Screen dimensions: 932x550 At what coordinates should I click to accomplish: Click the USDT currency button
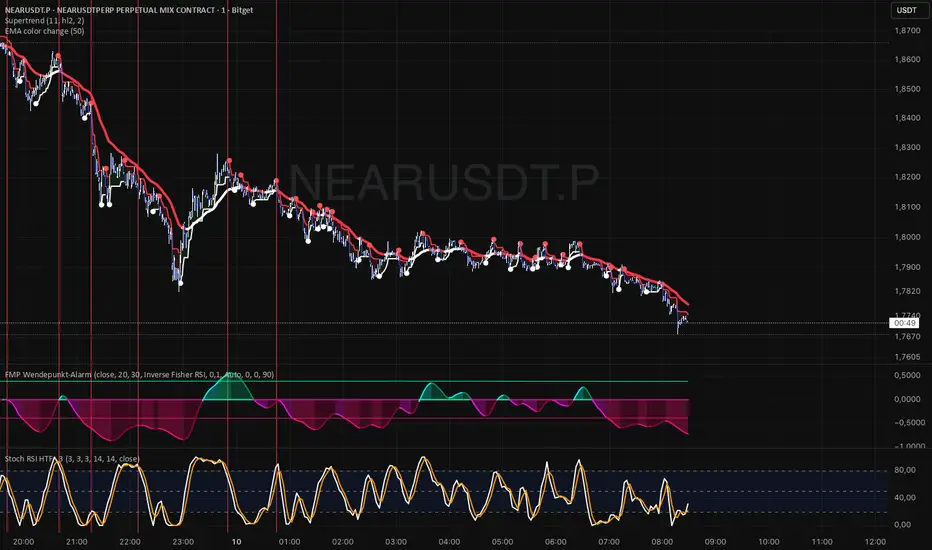[x=906, y=10]
